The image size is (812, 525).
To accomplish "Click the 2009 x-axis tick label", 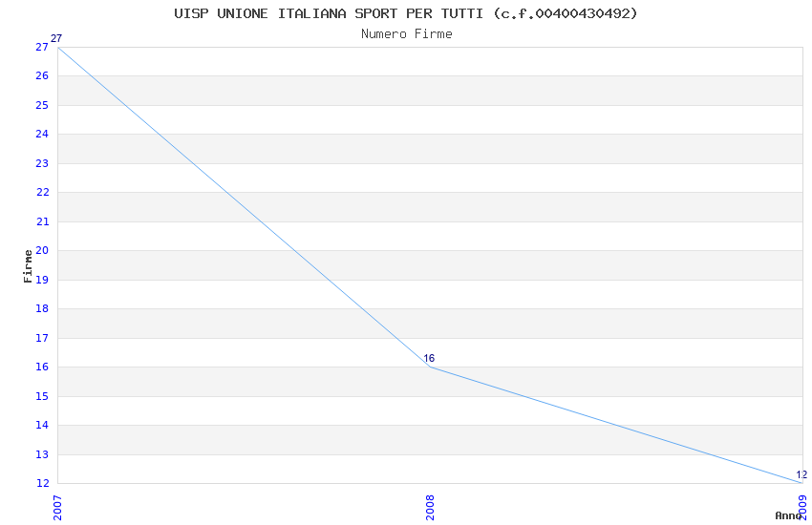I will click(802, 508).
